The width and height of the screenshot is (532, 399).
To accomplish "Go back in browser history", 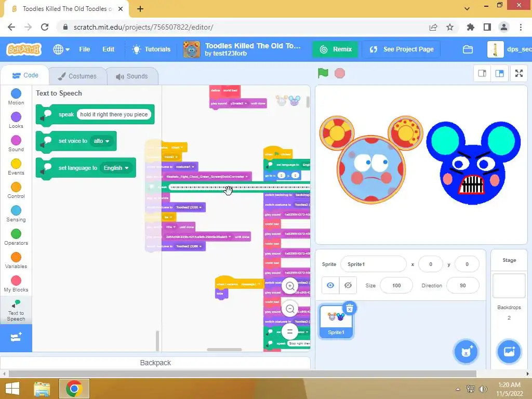I will [11, 27].
